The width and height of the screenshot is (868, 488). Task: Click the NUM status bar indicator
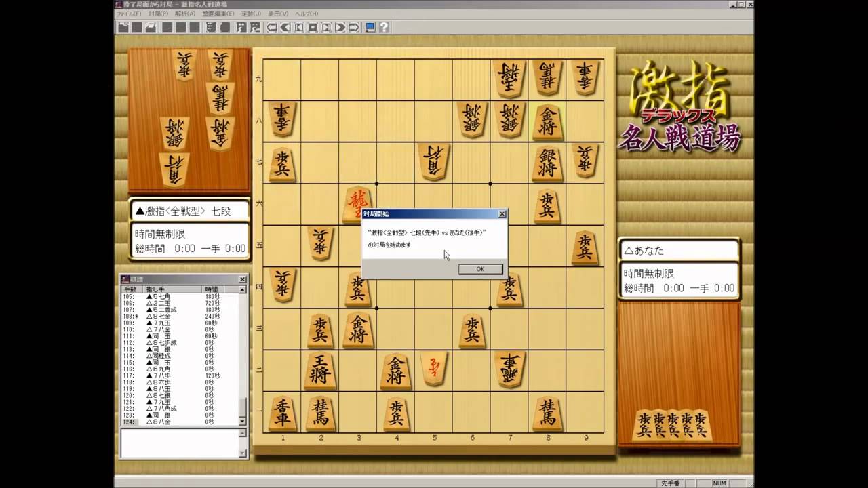pyautogui.click(x=719, y=483)
